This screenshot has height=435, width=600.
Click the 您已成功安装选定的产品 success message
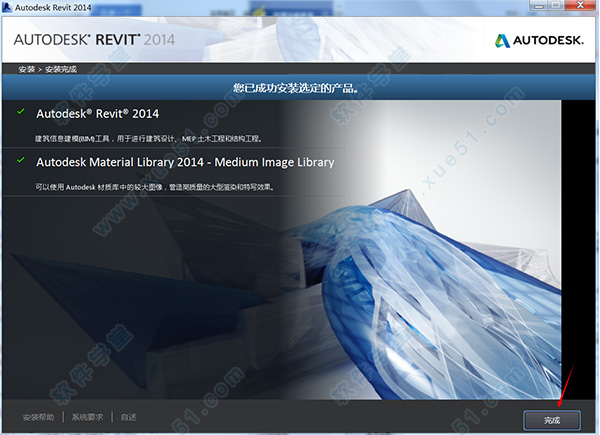point(300,87)
